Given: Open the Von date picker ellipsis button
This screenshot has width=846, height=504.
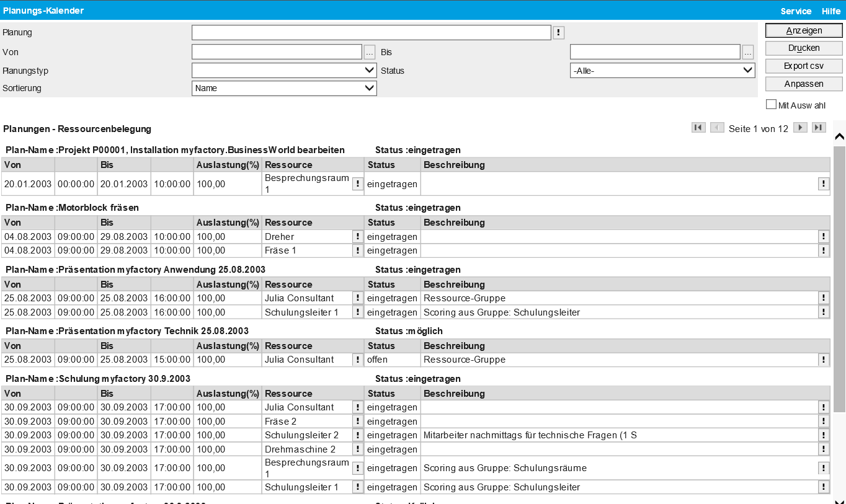Looking at the screenshot, I should point(370,52).
